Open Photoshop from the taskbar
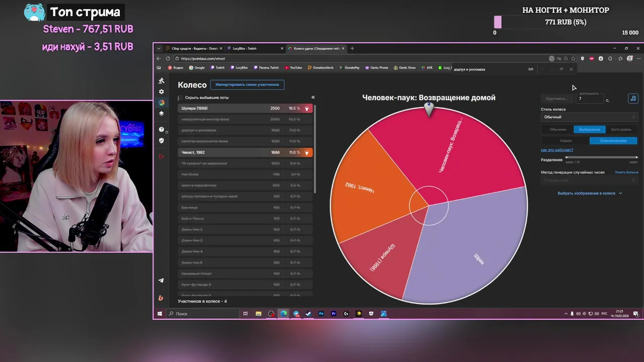The width and height of the screenshot is (644, 362). (x=321, y=314)
